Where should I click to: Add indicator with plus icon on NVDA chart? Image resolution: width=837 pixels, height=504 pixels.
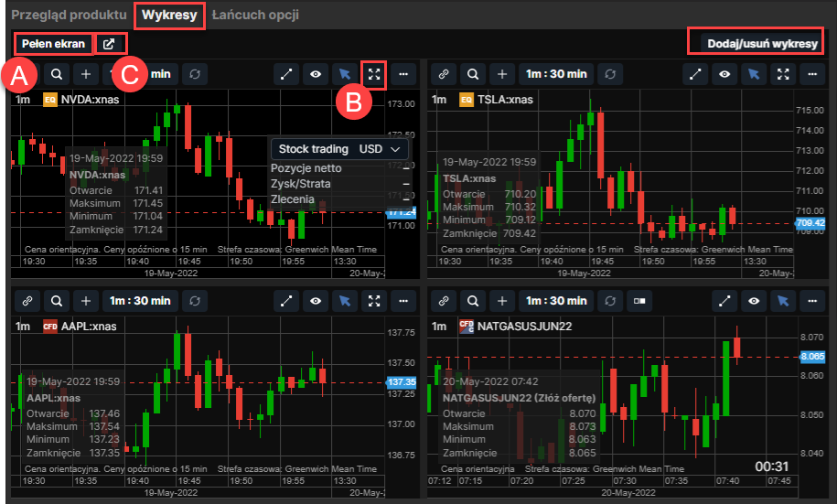coord(86,74)
